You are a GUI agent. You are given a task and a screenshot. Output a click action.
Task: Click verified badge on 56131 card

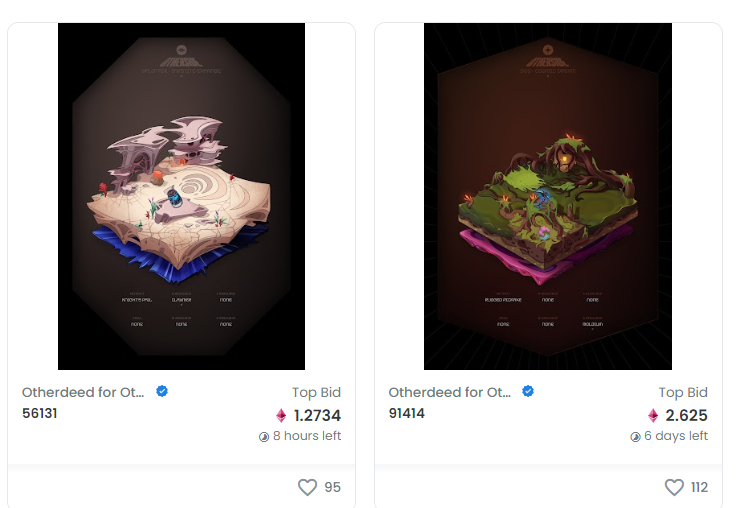pos(162,391)
